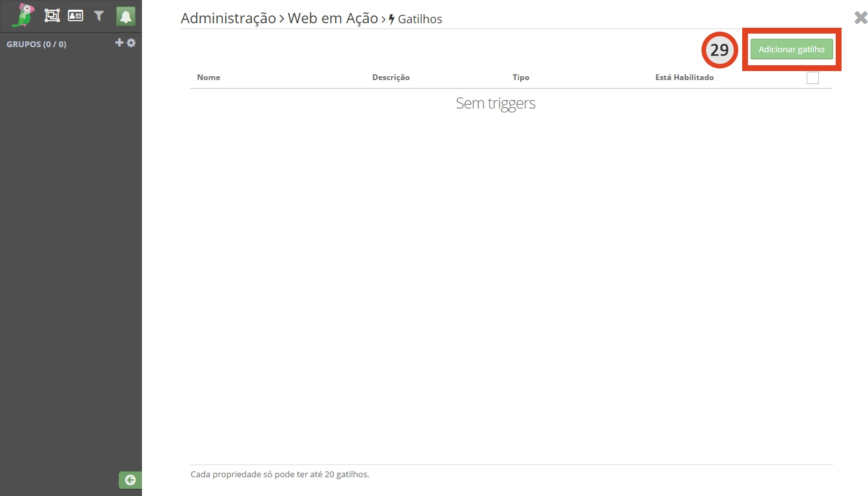Open groups settings gear icon
Viewport: 868px width, 496px height.
(x=131, y=43)
